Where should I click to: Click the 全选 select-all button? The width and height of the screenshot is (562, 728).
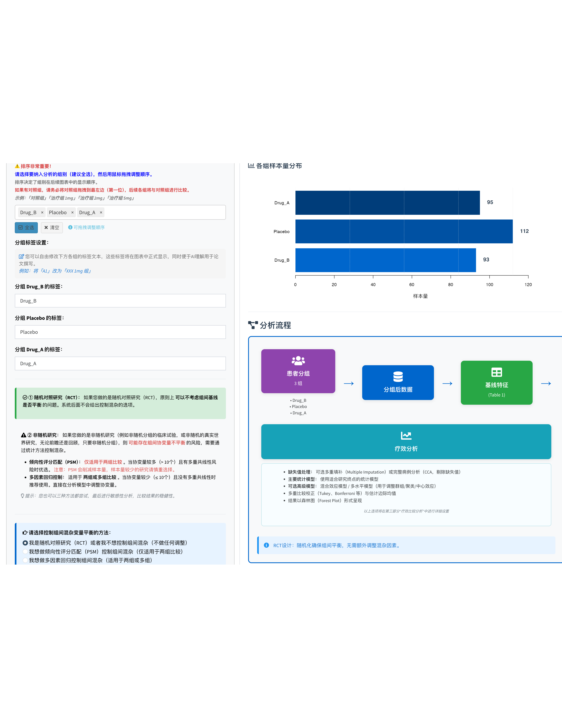tap(26, 228)
